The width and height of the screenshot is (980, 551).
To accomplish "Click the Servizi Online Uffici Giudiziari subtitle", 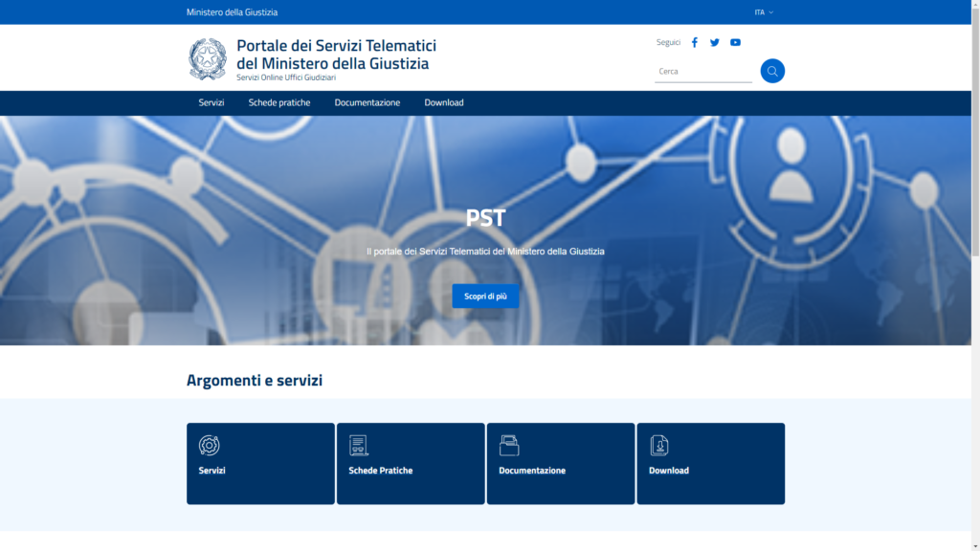I will pyautogui.click(x=286, y=77).
